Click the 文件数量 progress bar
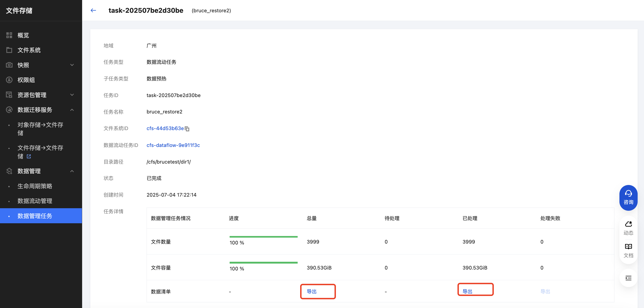Screen dimensions: 644x308 [263, 237]
